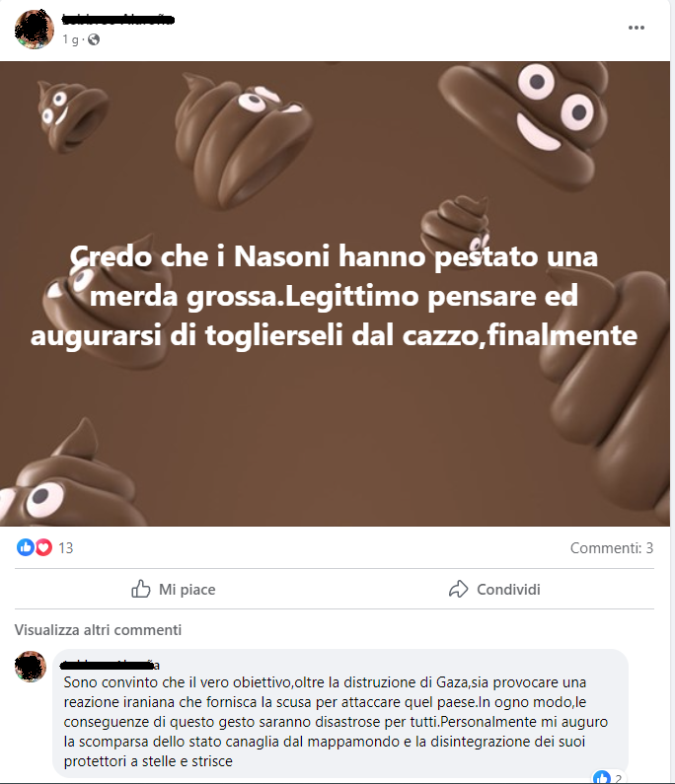The image size is (675, 784).
Task: Click the like reaction badge on the comment
Action: click(x=601, y=777)
